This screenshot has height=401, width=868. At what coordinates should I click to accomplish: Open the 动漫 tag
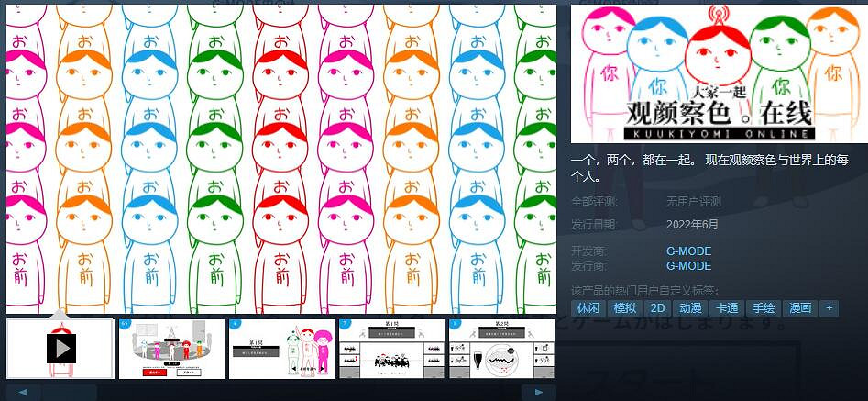pos(690,308)
